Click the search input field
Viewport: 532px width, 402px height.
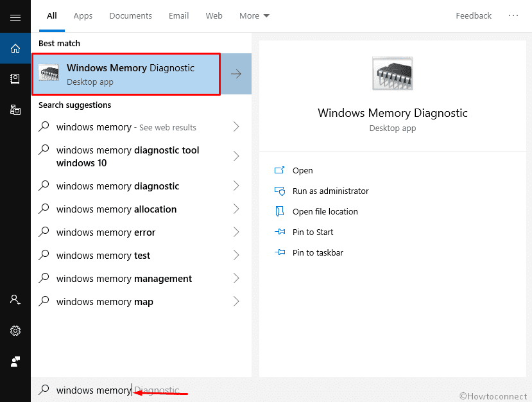[281, 389]
